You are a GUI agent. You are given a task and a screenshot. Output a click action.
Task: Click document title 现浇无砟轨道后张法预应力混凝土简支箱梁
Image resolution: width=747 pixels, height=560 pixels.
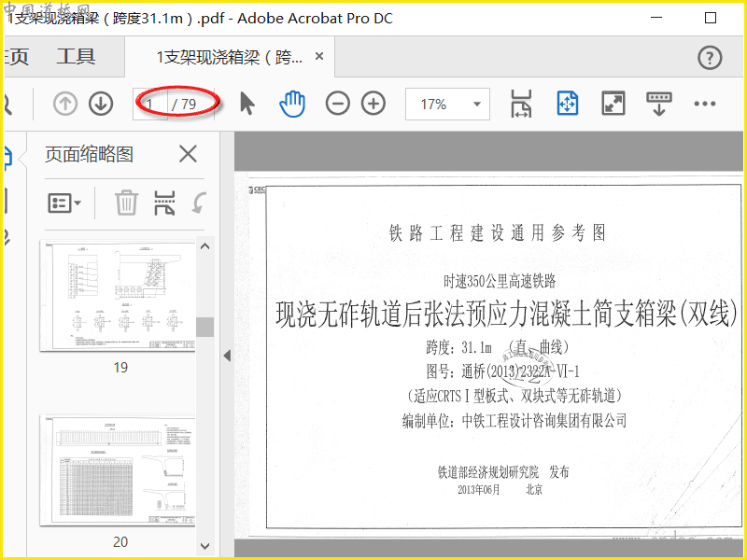click(x=507, y=315)
